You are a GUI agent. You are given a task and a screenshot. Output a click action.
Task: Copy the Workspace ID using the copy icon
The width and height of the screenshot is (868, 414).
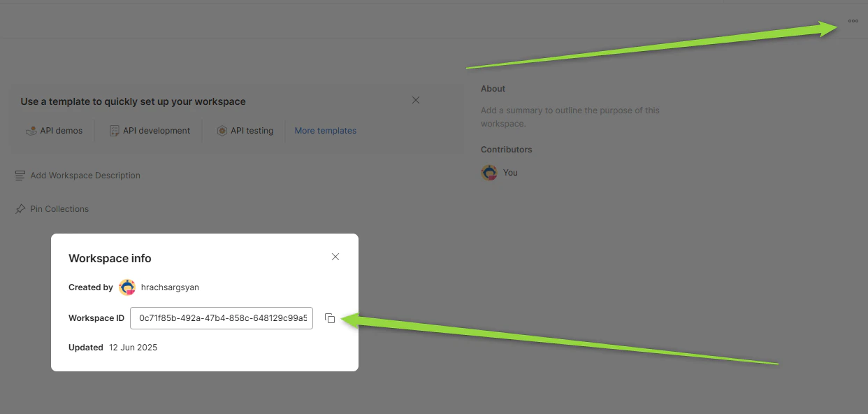(x=330, y=317)
